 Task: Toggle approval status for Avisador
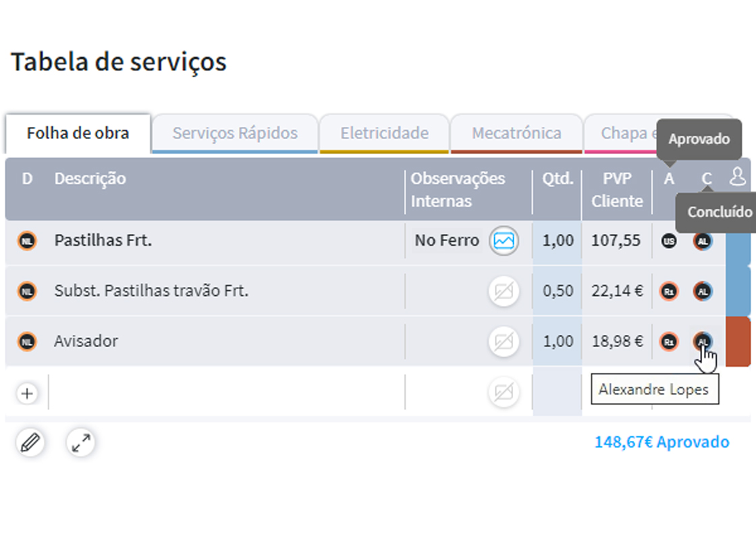pos(668,341)
